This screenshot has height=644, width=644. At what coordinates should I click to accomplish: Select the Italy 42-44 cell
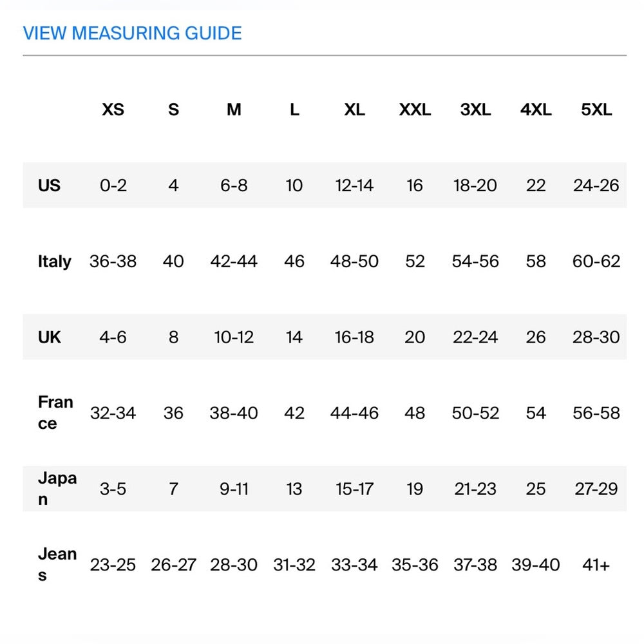[x=234, y=261]
